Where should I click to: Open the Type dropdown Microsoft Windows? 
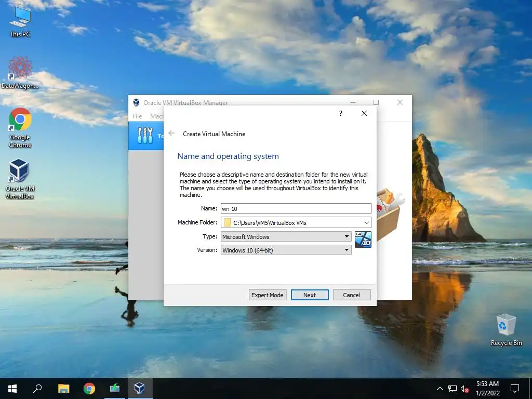click(x=286, y=236)
